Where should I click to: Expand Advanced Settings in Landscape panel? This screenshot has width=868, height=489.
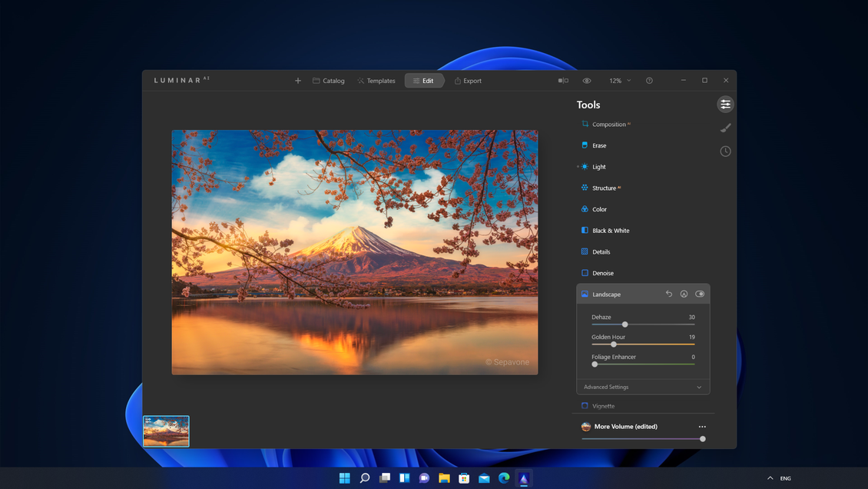coord(642,387)
